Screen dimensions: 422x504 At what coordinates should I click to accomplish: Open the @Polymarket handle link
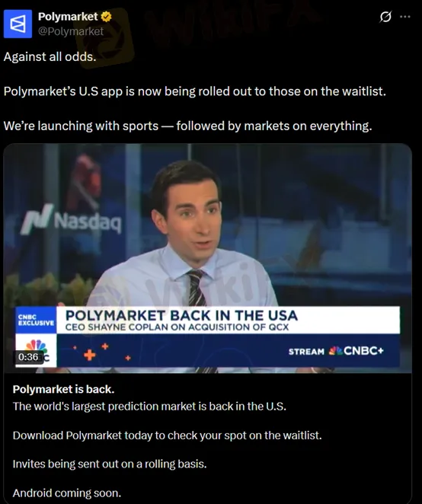pyautogui.click(x=71, y=31)
